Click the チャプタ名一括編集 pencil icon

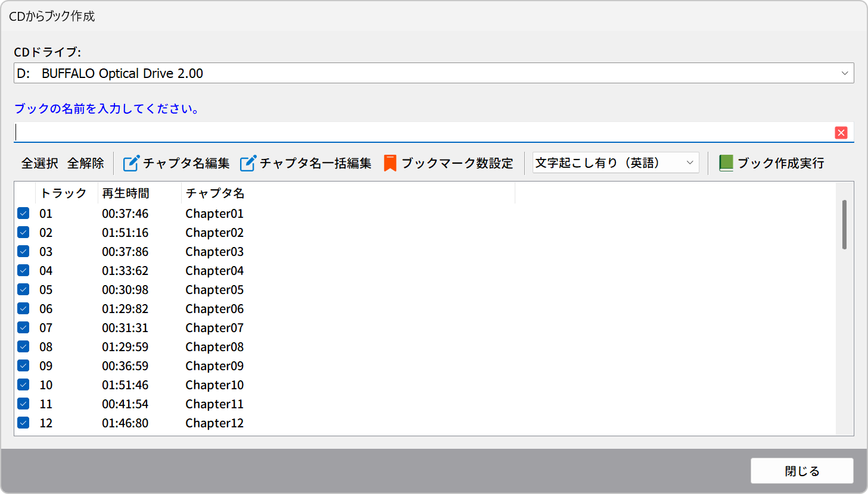pos(248,163)
